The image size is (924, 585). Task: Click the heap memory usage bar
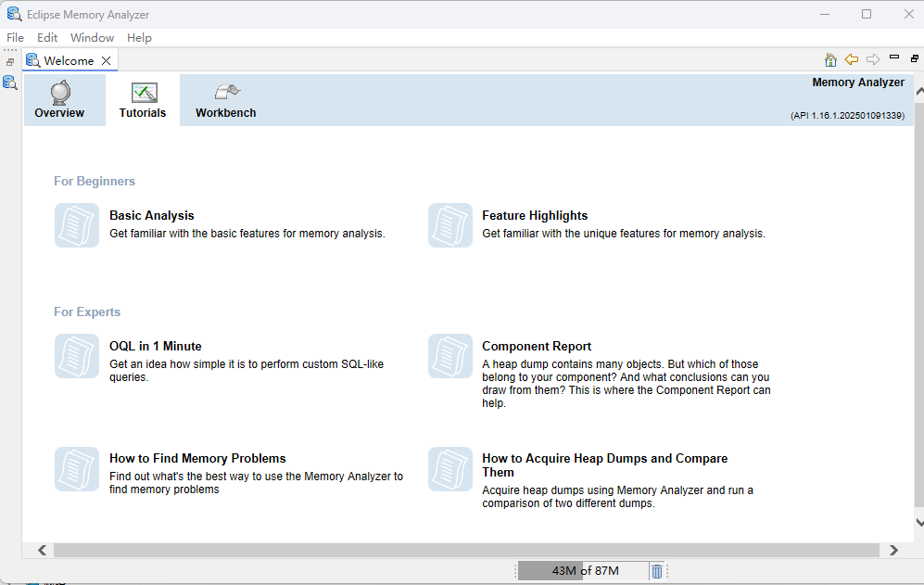(x=584, y=571)
